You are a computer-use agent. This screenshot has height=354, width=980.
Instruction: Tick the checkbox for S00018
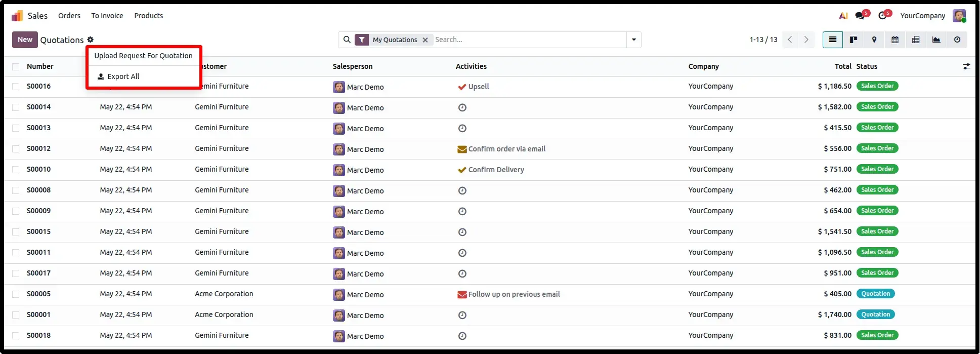[x=16, y=336]
